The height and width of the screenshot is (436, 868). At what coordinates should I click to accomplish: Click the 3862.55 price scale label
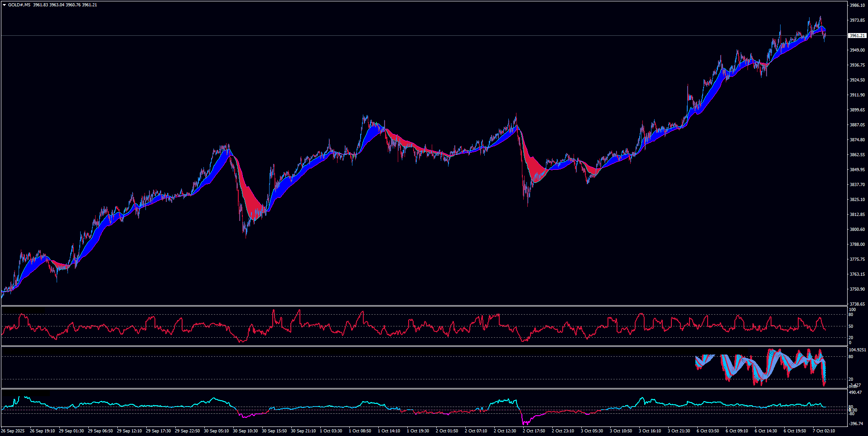(x=857, y=155)
